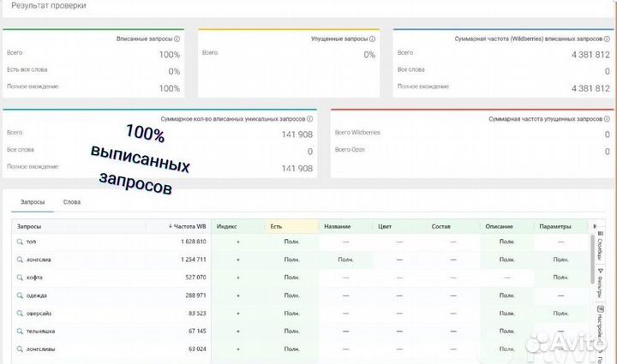Click Полн. in Описание column for одежда
This screenshot has width=617, height=364.
click(506, 295)
